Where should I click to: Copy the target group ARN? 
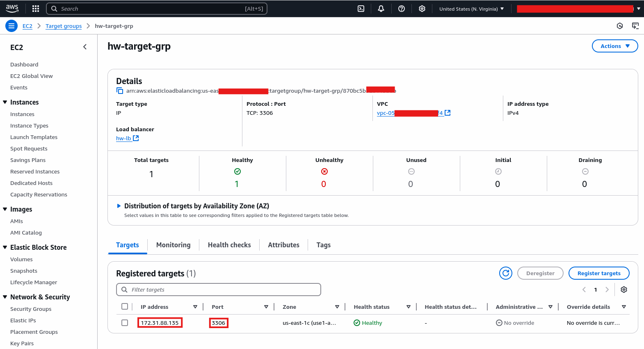coord(120,91)
